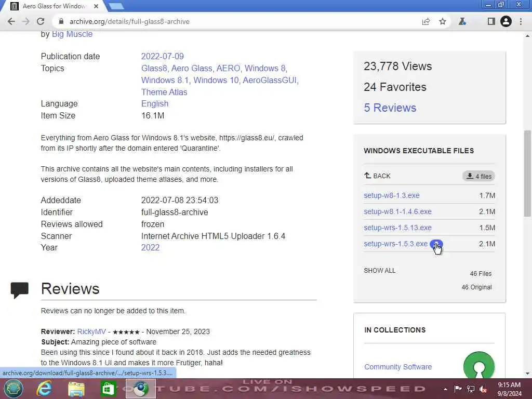The height and width of the screenshot is (399, 532).
Task: Open the Windows Start orb
Action: click(x=13, y=389)
